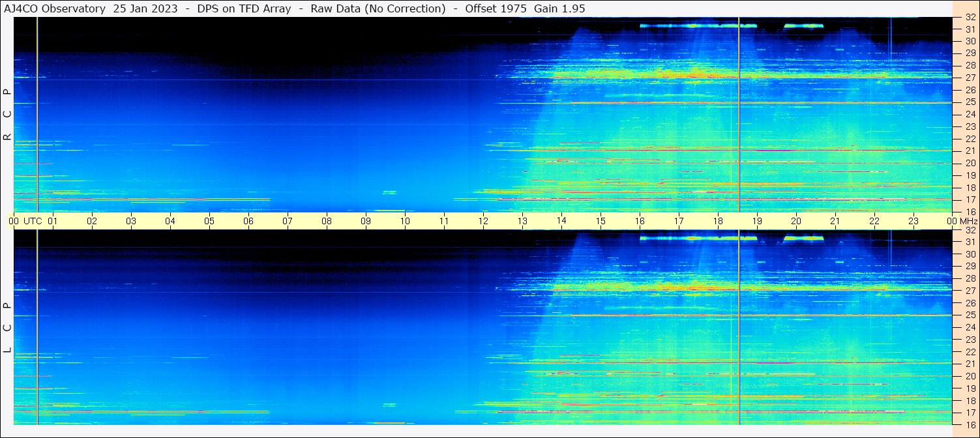Select hour label "16" on the time axis
Screen dimensions: 980x438
pos(640,221)
